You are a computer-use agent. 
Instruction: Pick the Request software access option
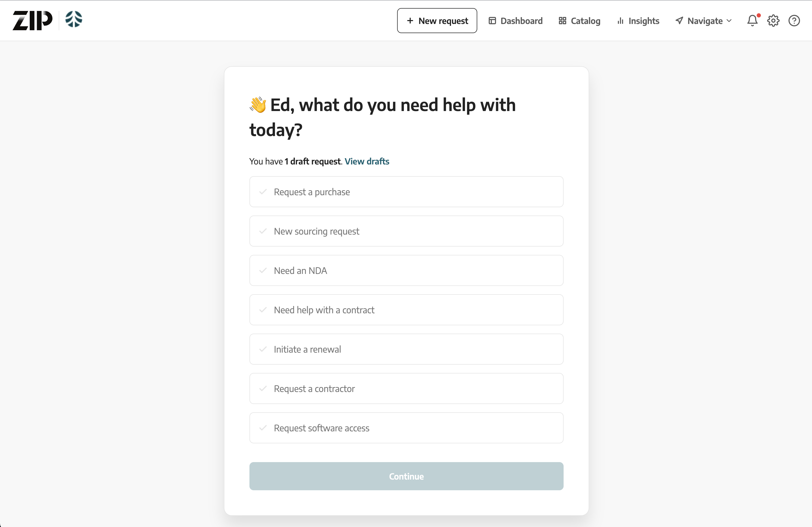[406, 428]
